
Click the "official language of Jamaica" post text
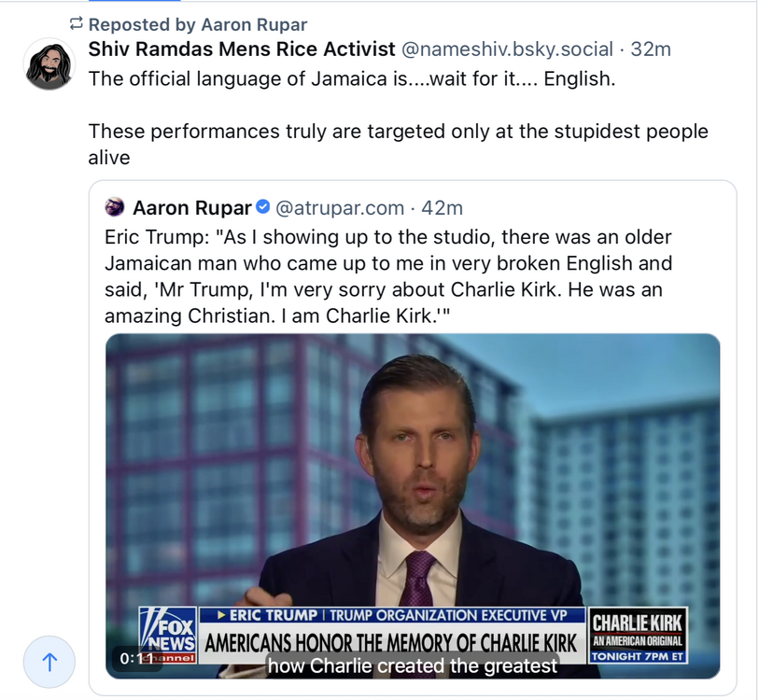point(352,78)
